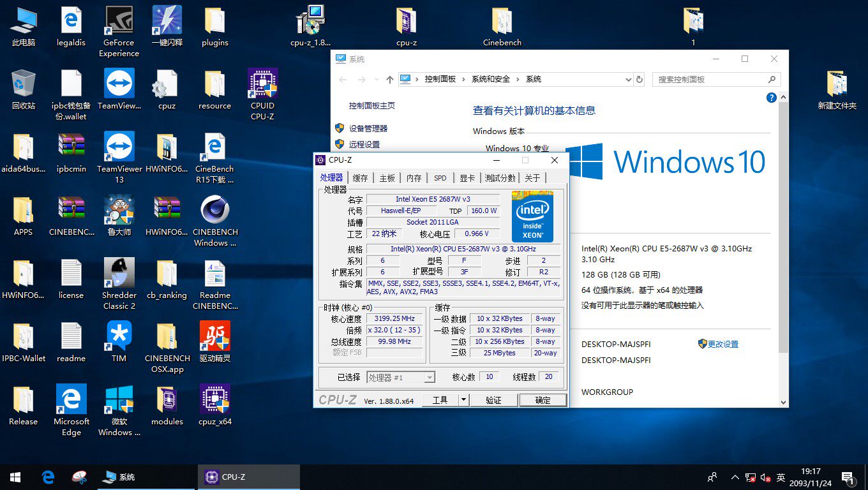Open 设备管理器 link in 系统 window
Image resolution: width=868 pixels, height=490 pixels.
point(368,128)
